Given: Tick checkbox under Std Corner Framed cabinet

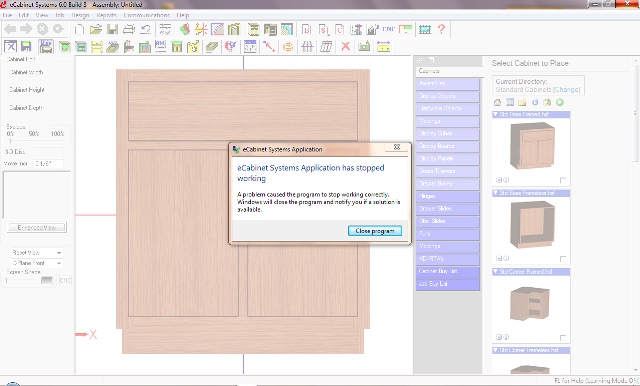Looking at the screenshot, I should (563, 337).
